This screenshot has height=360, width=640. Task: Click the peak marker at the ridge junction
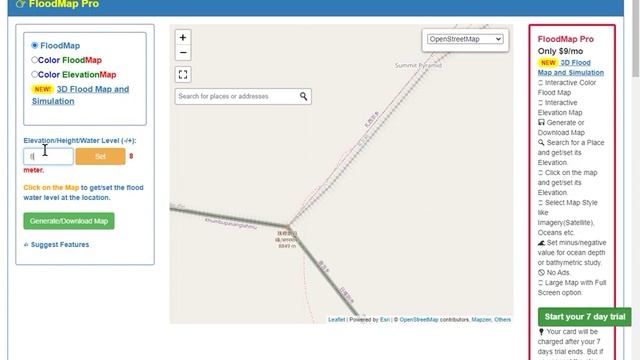coord(288,227)
